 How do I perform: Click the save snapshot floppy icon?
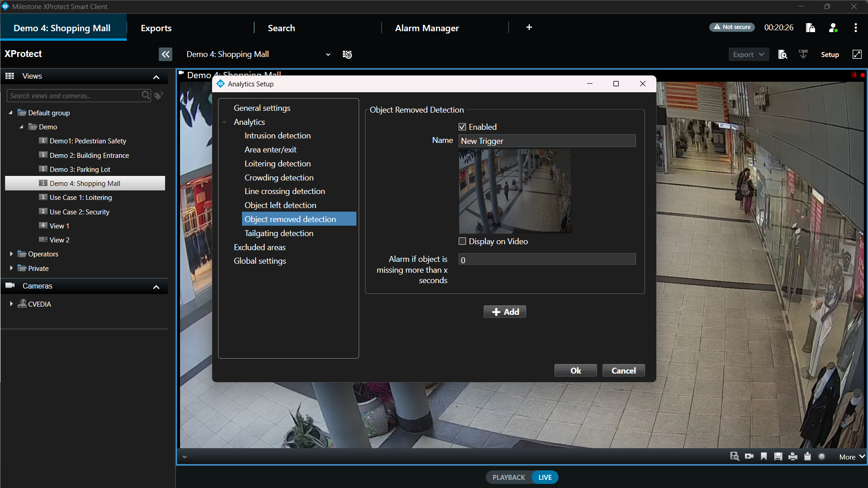[778, 456]
